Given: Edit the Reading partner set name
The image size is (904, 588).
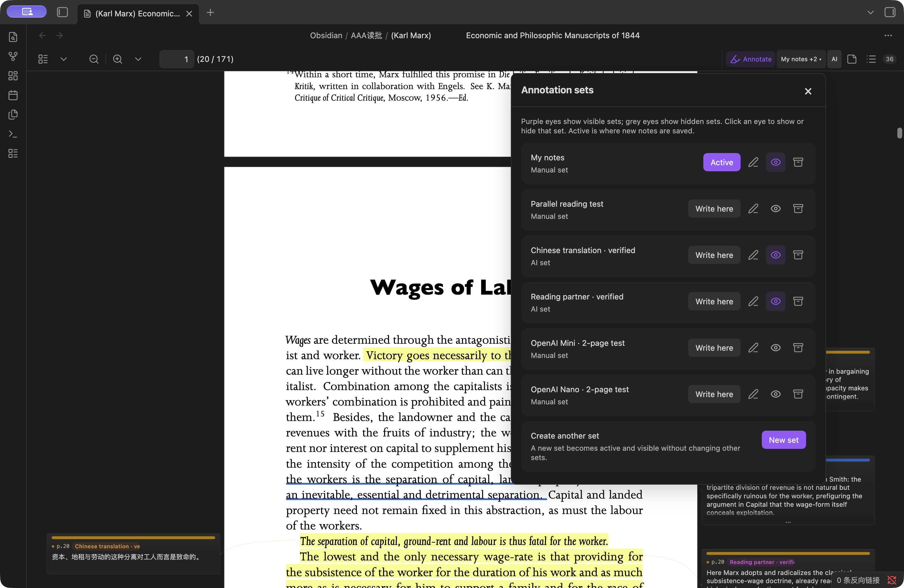Looking at the screenshot, I should tap(753, 301).
